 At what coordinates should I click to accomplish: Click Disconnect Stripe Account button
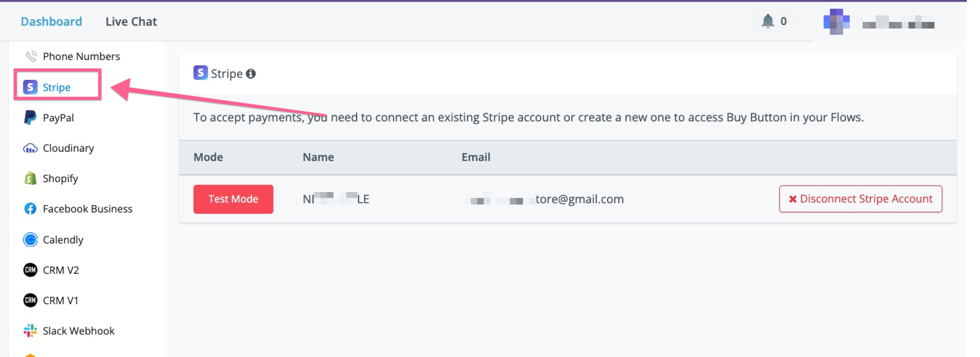click(860, 199)
